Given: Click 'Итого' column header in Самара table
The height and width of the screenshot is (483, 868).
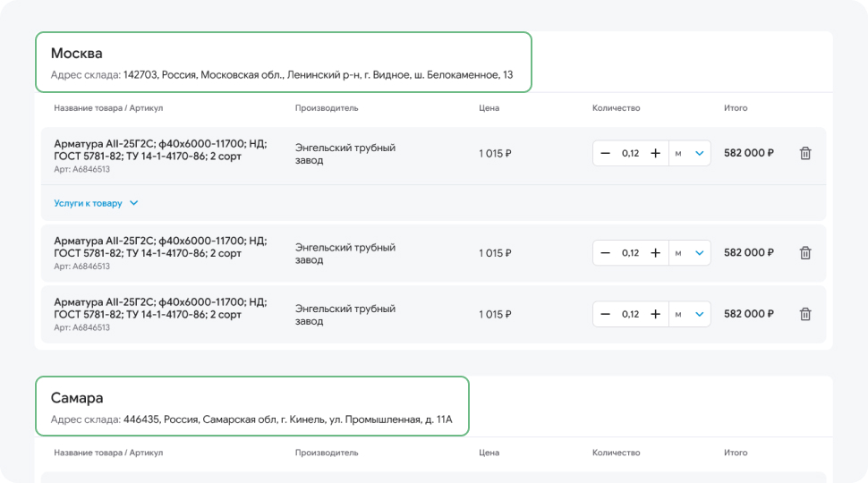Looking at the screenshot, I should click(736, 453).
